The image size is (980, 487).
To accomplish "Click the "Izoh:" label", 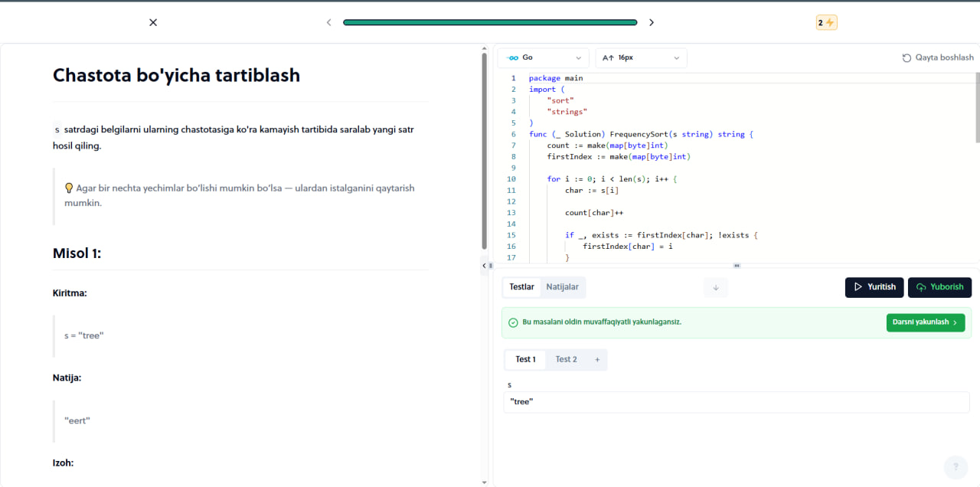I will tap(63, 462).
